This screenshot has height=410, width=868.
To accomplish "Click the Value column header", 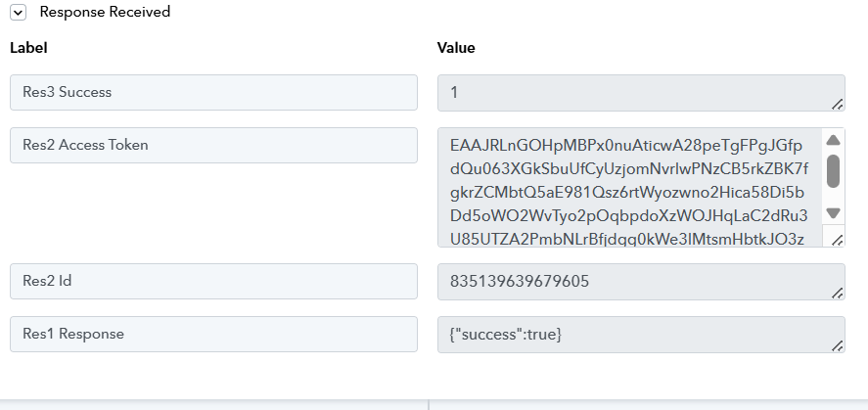I will pyautogui.click(x=456, y=48).
